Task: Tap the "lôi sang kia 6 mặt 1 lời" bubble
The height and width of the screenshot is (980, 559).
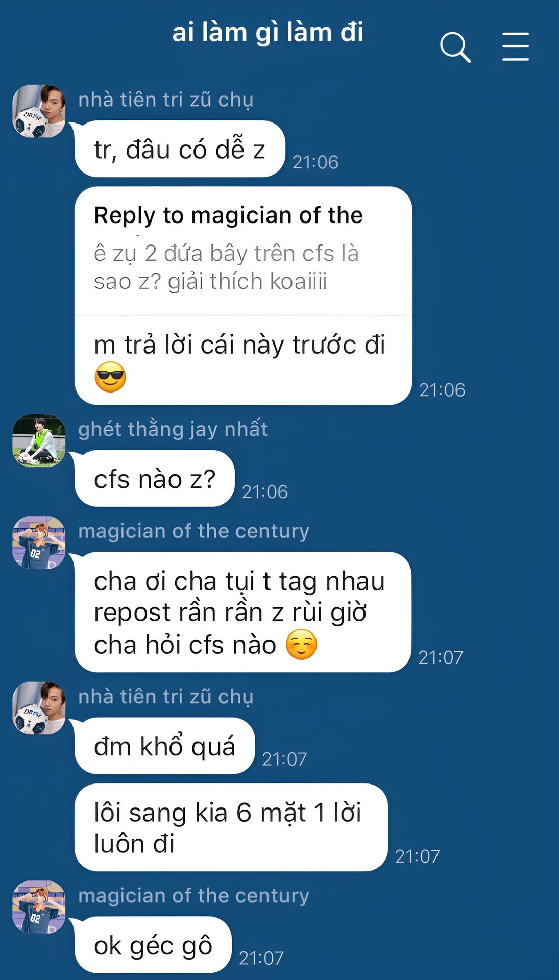Action: click(231, 827)
